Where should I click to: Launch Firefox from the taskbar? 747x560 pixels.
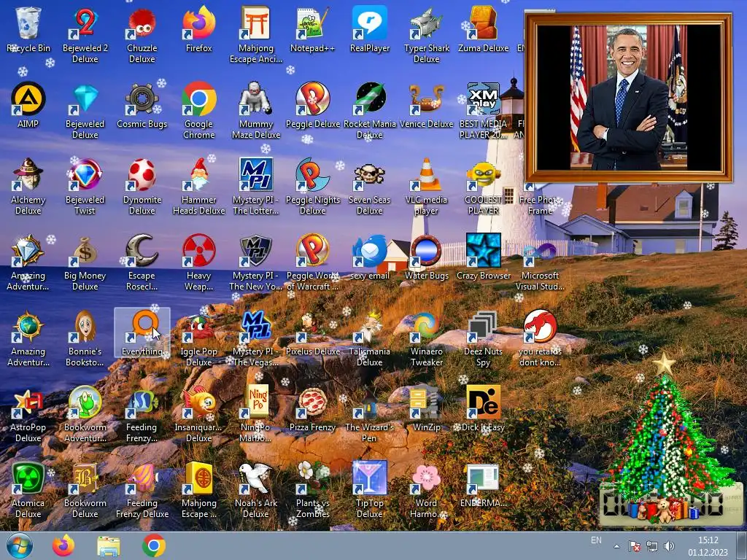click(63, 545)
